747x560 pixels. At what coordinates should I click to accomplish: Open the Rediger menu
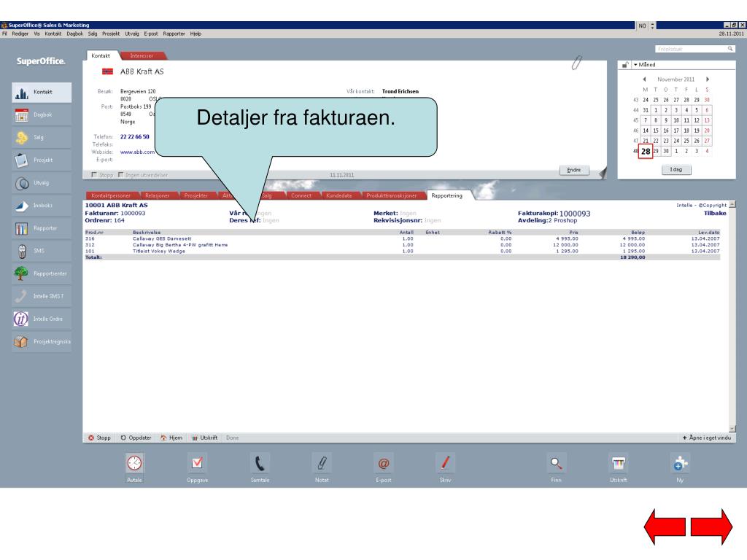click(20, 34)
